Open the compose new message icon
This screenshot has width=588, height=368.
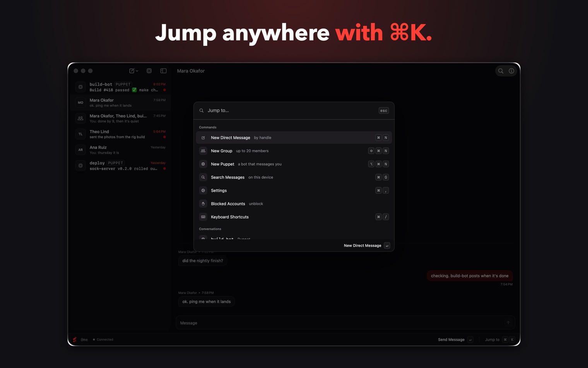132,71
